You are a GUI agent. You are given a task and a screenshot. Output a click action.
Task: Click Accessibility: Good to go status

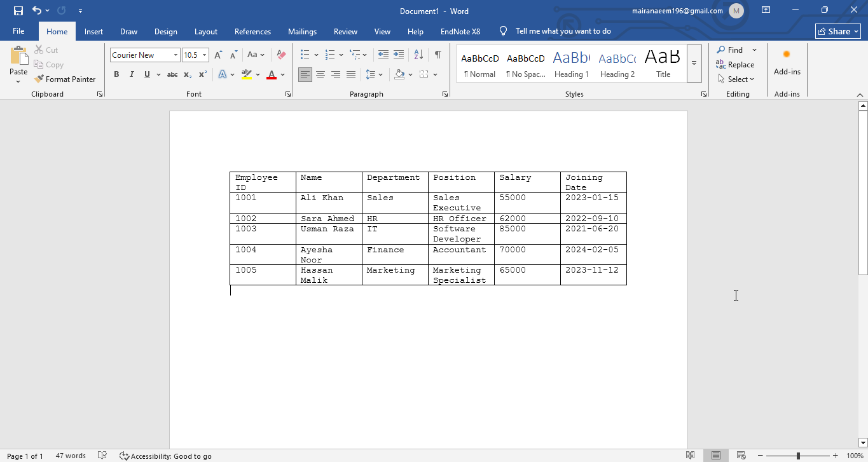(x=165, y=456)
